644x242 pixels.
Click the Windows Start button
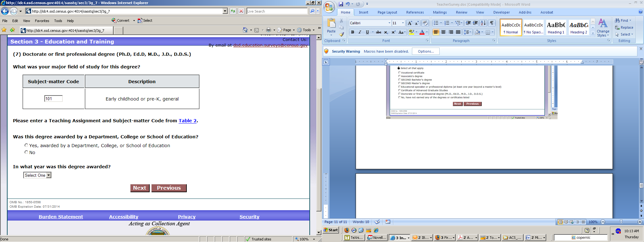[x=331, y=230]
